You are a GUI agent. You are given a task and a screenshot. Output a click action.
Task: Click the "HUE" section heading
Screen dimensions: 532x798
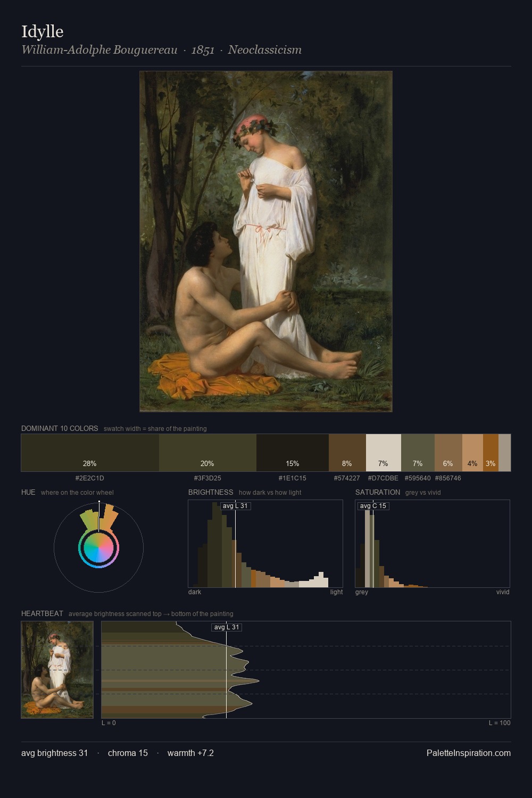[x=28, y=492]
